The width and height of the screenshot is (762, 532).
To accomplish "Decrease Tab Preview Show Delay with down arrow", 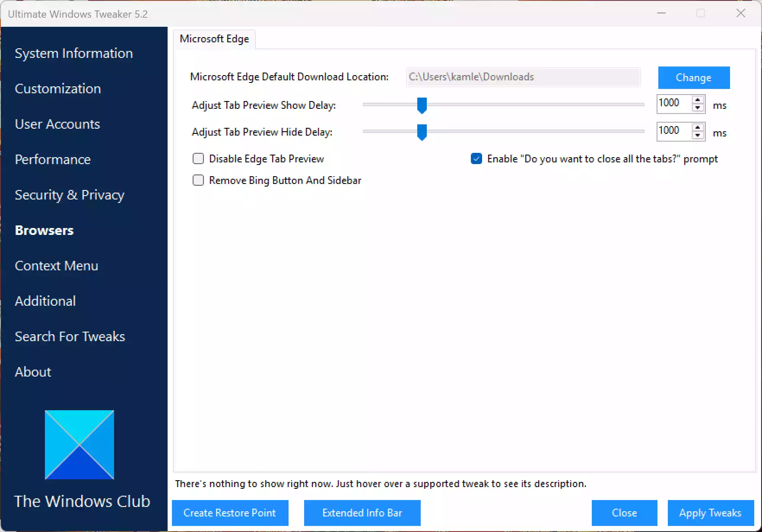I will coord(698,108).
